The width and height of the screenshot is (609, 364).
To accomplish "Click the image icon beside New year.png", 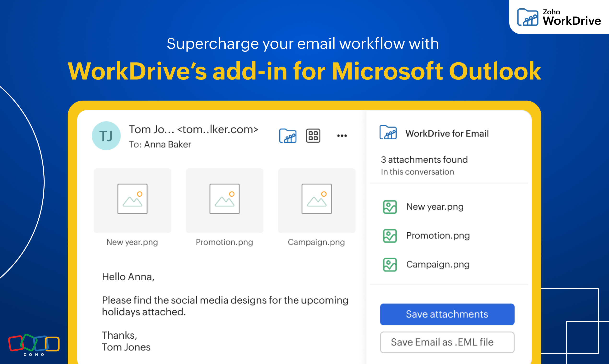I will click(390, 207).
